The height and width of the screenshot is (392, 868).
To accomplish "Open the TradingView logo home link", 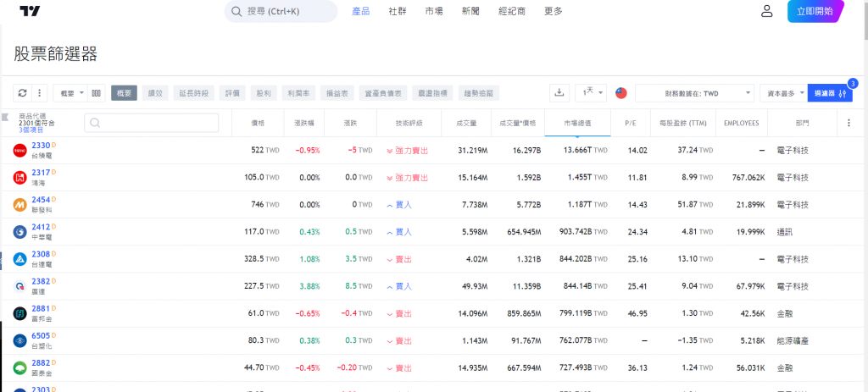I will coord(30,11).
